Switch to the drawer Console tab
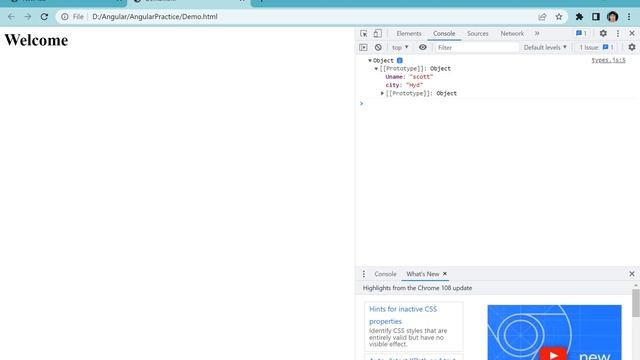Viewport: 640px width, 360px height. coord(385,274)
